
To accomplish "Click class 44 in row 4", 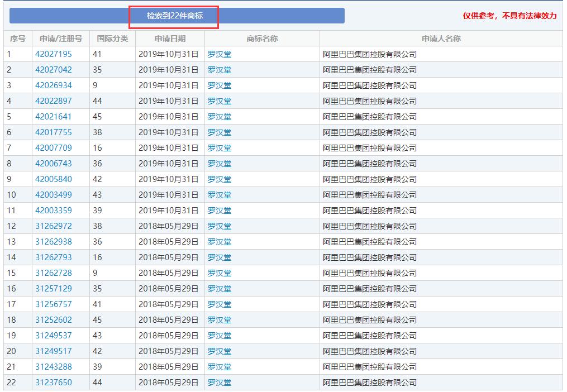I will (x=97, y=101).
